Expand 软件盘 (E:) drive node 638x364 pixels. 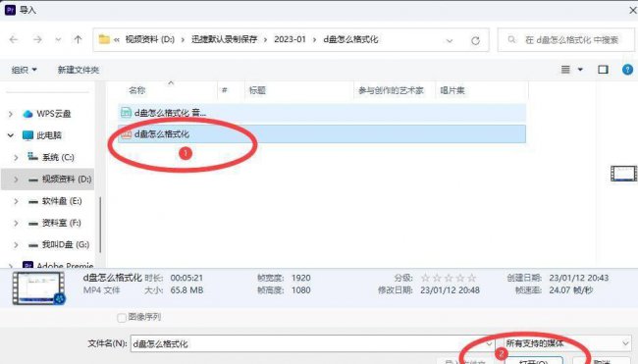pyautogui.click(x=16, y=201)
